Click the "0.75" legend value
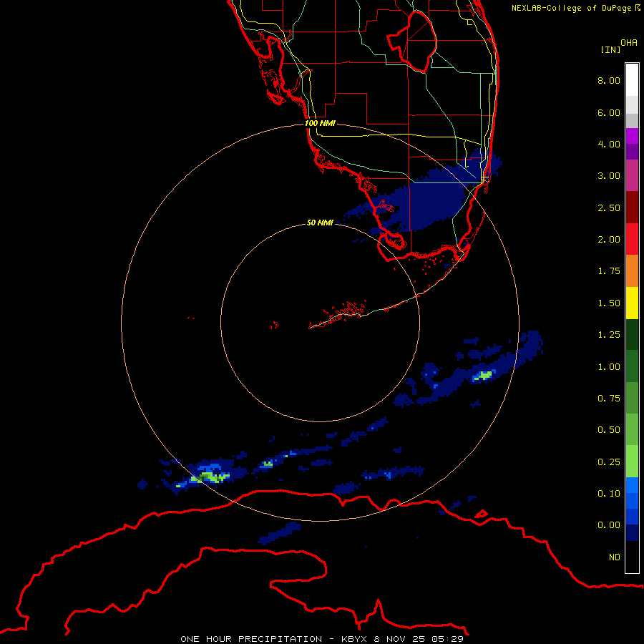This screenshot has width=644, height=644. click(609, 399)
